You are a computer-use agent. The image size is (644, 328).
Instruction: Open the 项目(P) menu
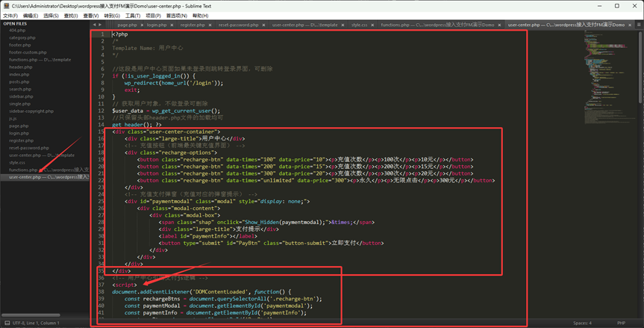[x=153, y=16]
